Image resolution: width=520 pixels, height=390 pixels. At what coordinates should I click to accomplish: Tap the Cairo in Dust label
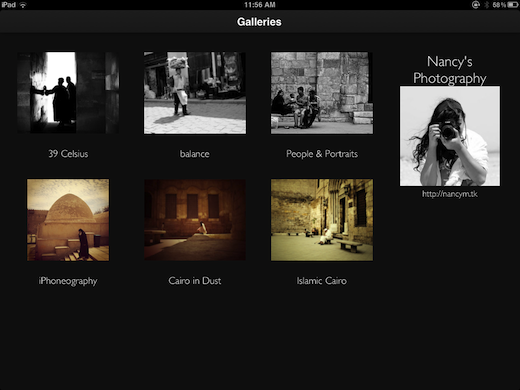[195, 281]
